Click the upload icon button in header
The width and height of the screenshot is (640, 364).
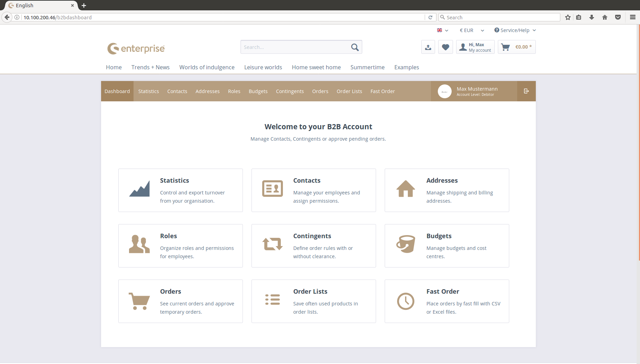tap(428, 47)
